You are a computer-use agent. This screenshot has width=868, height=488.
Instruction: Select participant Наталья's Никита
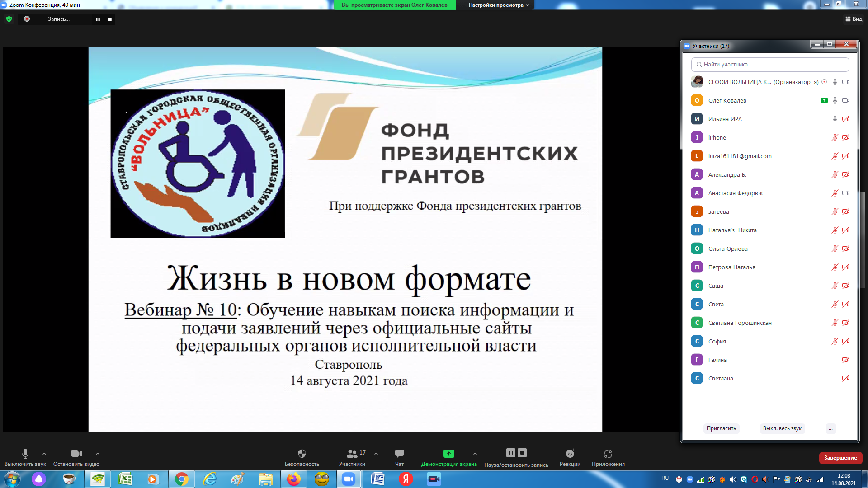tap(770, 230)
